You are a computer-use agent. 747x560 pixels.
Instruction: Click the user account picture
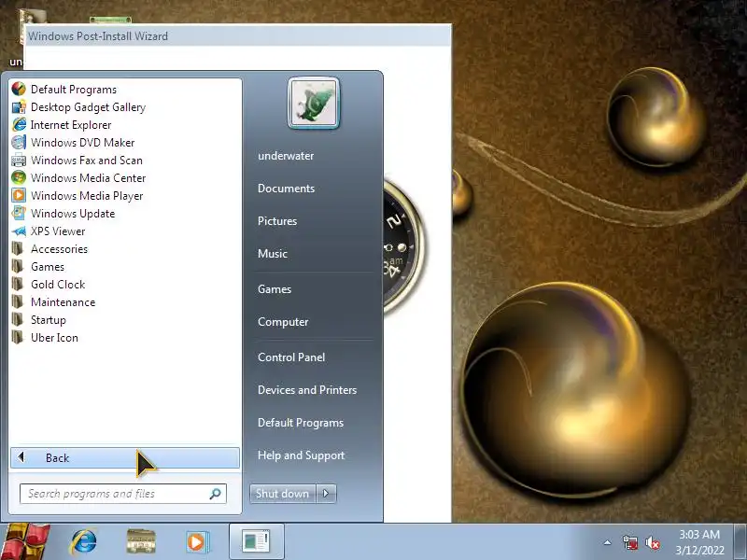tap(314, 103)
